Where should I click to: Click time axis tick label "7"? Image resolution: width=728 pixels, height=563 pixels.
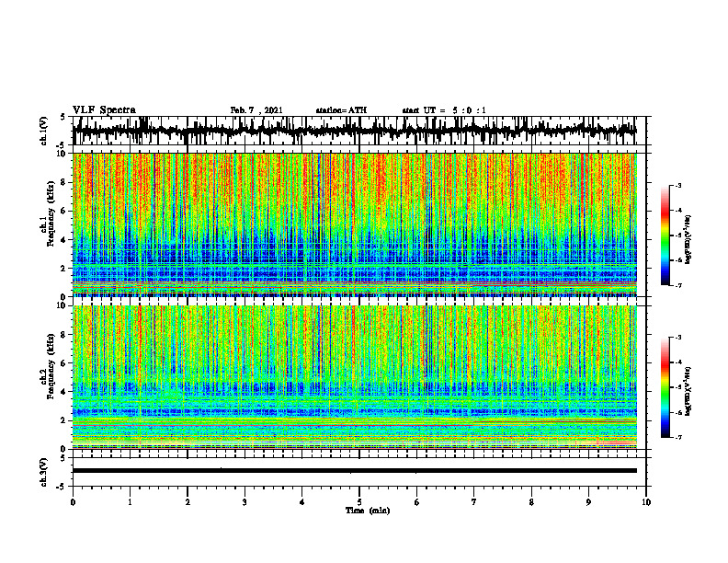[474, 502]
